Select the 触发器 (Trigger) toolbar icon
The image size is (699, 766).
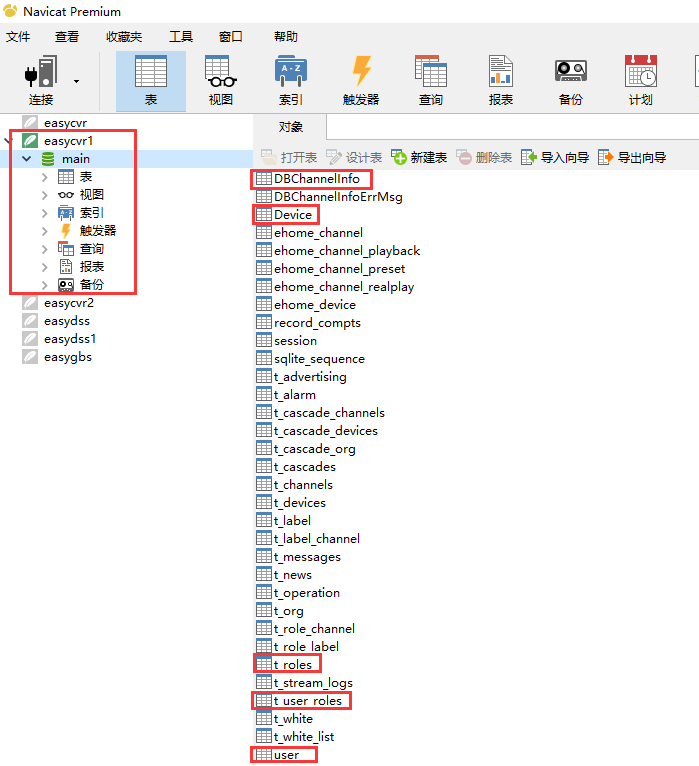361,81
